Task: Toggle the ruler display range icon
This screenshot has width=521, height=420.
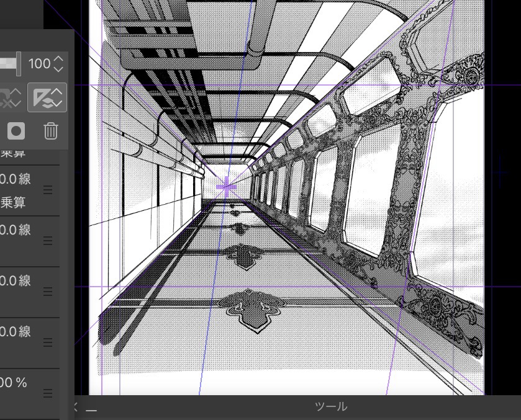Action: (42, 97)
